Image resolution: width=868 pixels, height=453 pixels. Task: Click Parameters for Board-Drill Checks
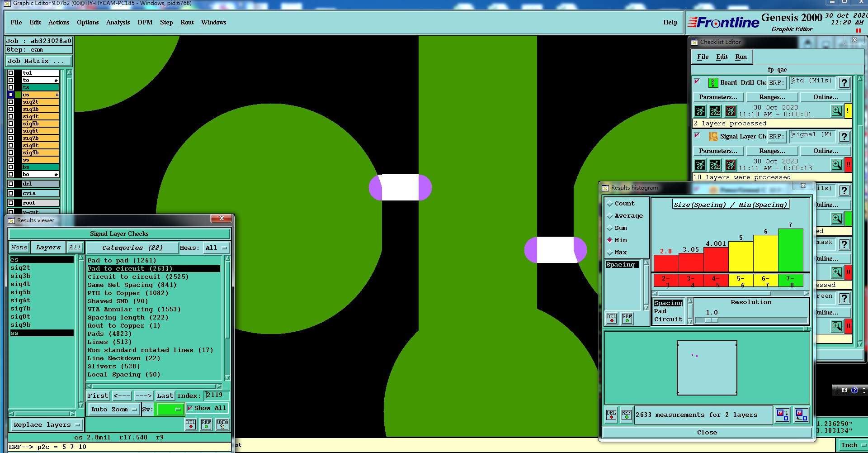point(718,97)
